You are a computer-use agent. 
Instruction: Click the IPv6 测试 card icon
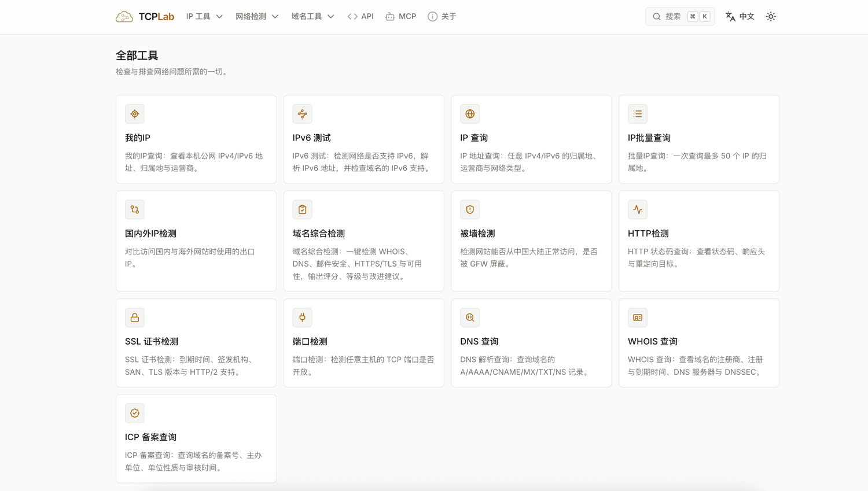pos(302,114)
